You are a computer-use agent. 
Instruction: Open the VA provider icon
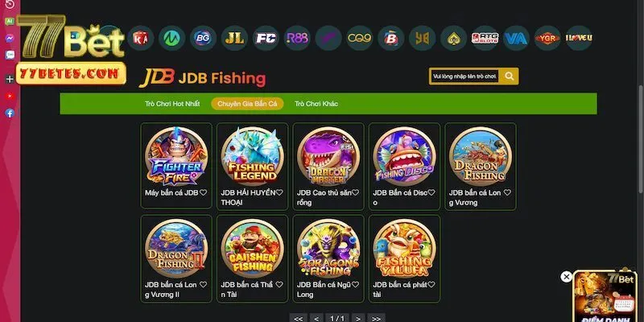pyautogui.click(x=516, y=38)
